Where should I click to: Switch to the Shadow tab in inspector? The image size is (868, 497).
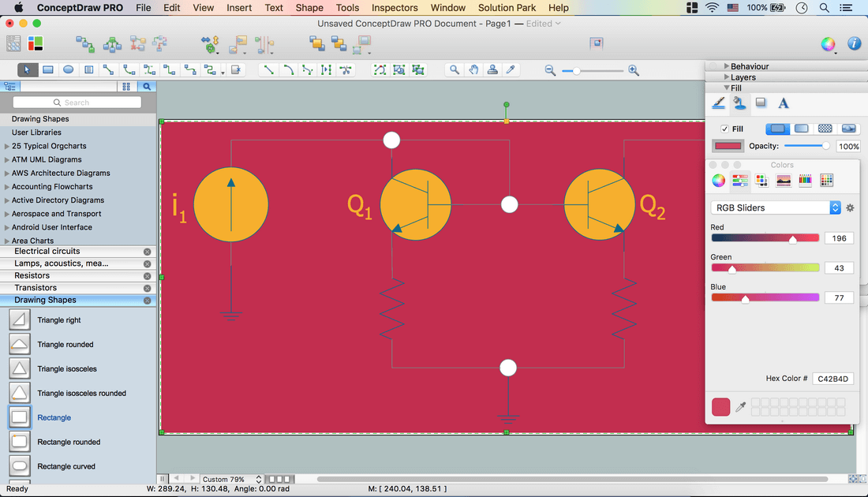click(761, 103)
